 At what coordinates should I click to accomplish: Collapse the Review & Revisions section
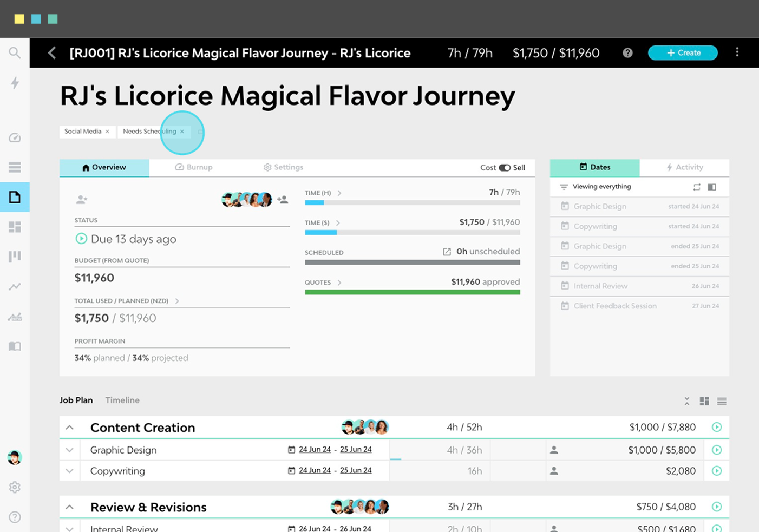[69, 507]
